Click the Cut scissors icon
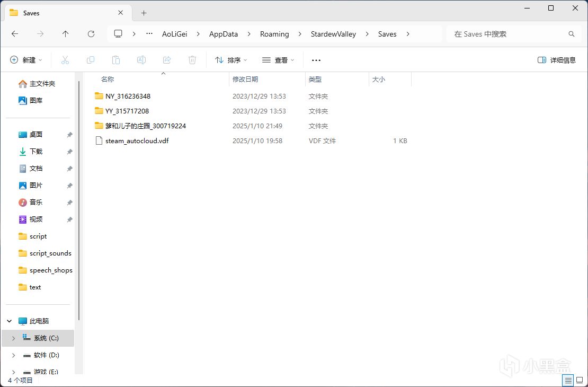This screenshot has width=588, height=387. (x=65, y=60)
